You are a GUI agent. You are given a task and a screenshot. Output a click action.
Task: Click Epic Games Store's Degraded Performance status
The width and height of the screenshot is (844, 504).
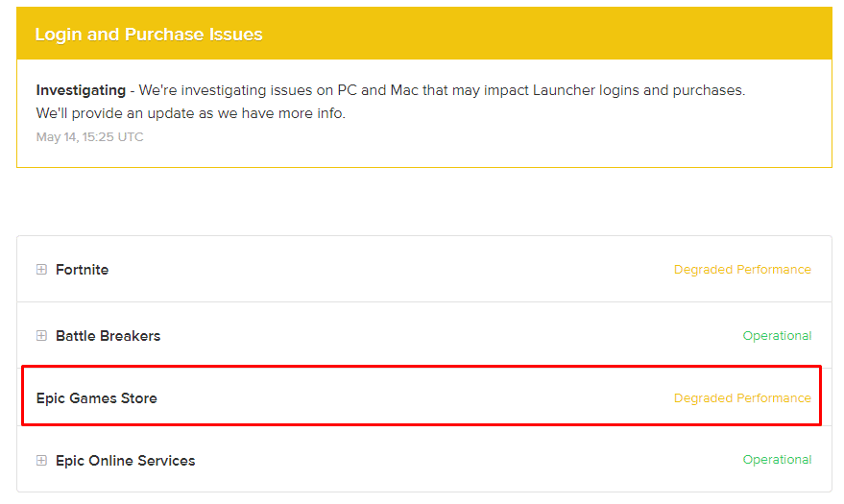coord(742,398)
